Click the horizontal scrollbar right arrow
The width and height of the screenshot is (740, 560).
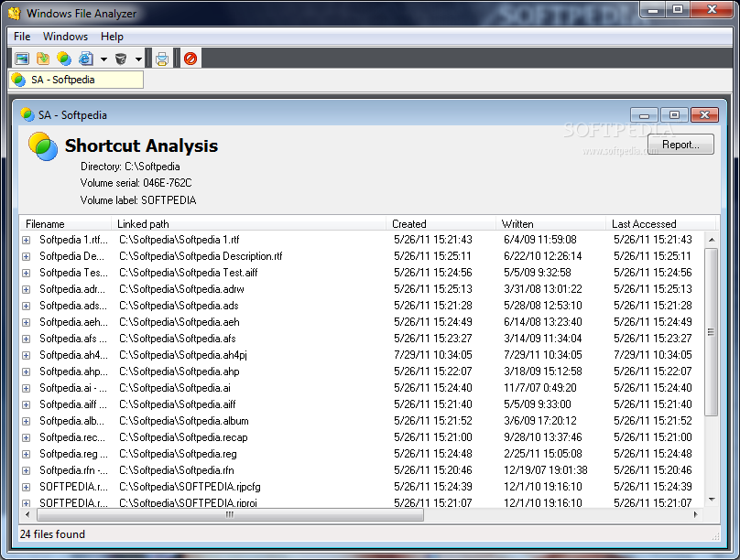tap(696, 515)
